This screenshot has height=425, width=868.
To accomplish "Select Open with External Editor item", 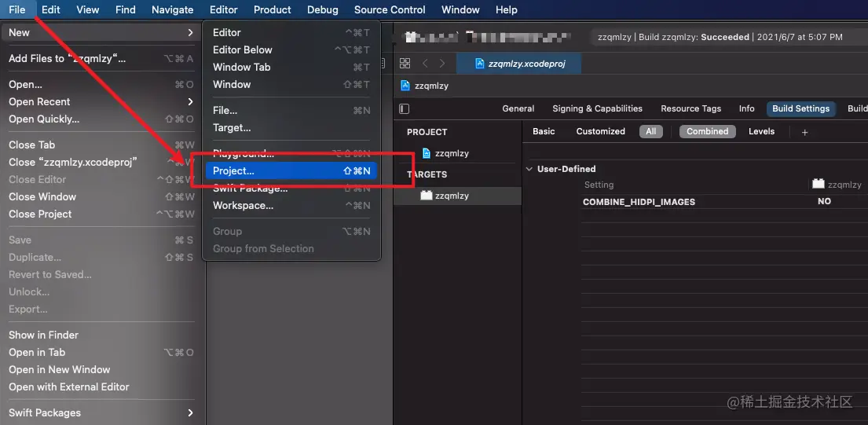I will (101, 387).
